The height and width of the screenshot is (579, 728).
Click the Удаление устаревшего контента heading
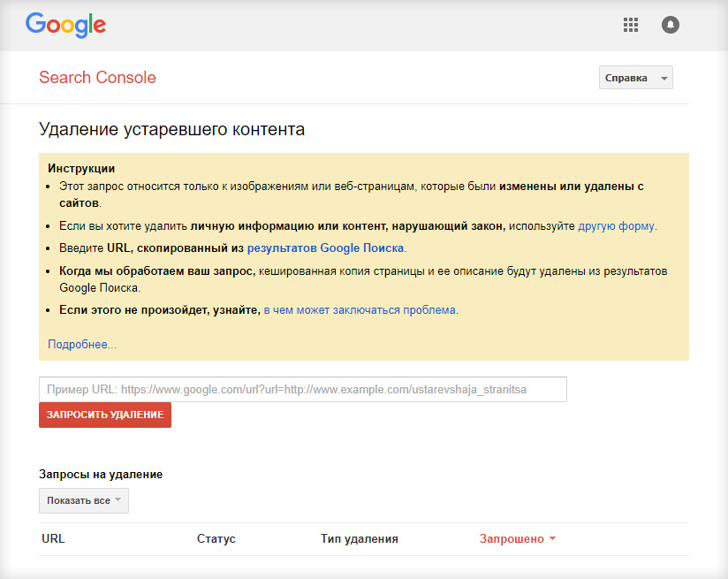point(171,129)
